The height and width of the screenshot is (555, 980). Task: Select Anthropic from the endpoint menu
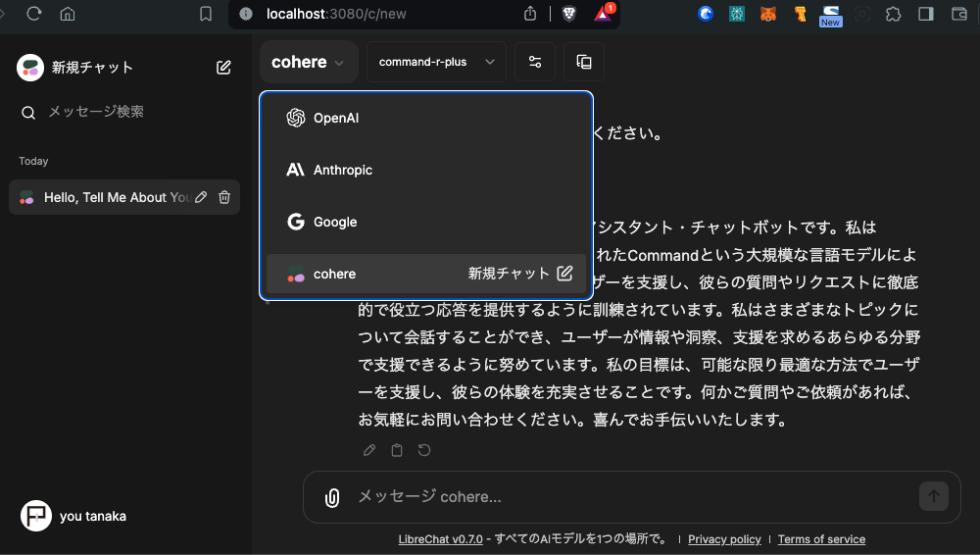426,170
